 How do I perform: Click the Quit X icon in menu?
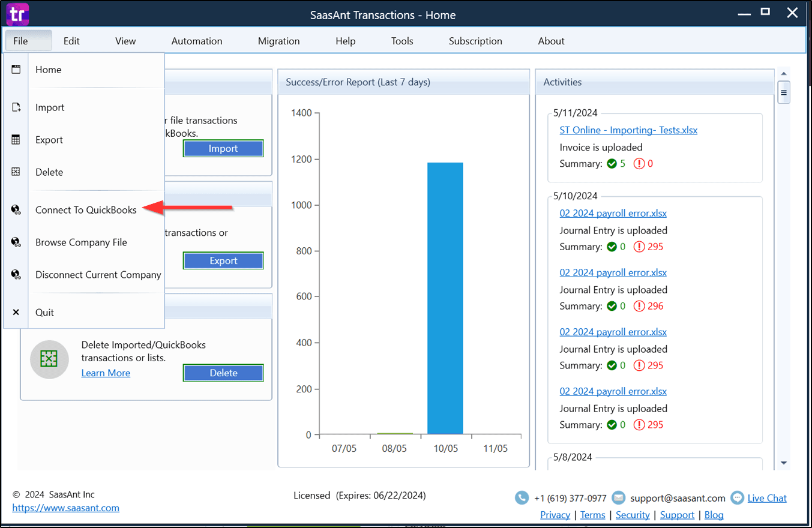tap(16, 313)
